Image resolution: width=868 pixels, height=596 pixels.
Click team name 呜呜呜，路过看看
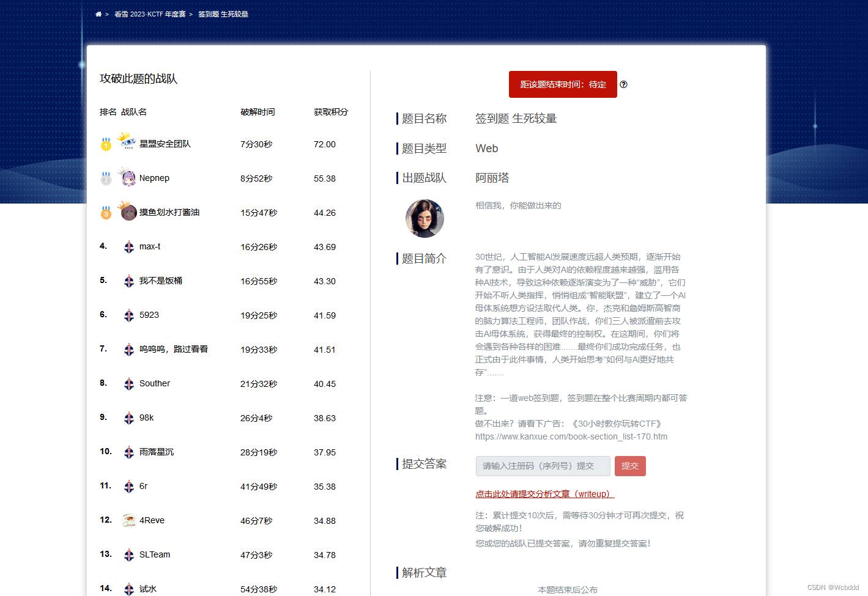[x=174, y=349]
